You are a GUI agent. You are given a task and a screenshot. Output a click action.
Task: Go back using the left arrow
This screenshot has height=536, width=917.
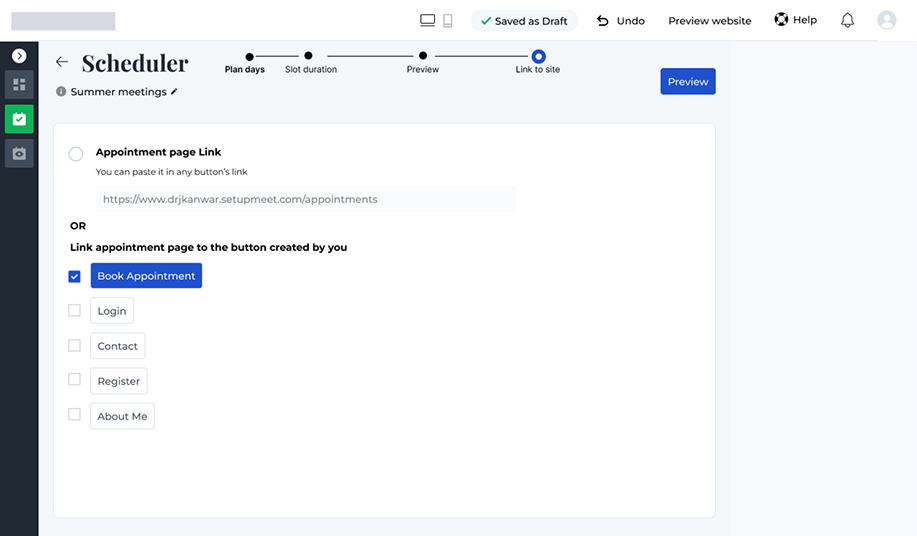pos(62,62)
